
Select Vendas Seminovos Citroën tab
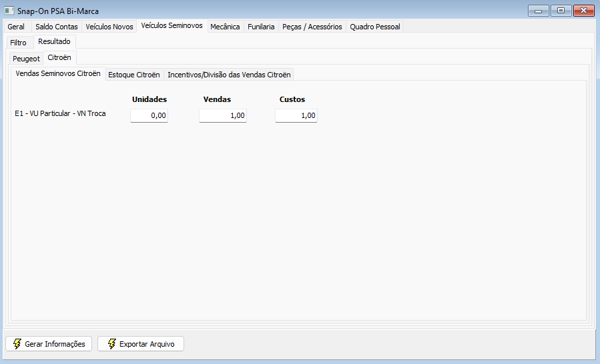[58, 74]
